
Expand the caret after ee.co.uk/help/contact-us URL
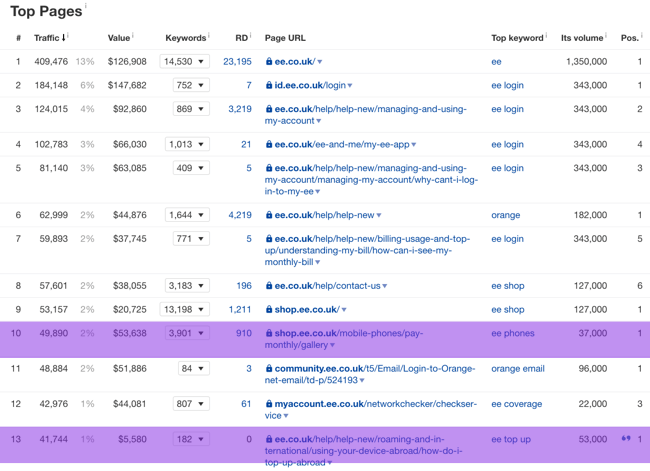(384, 287)
